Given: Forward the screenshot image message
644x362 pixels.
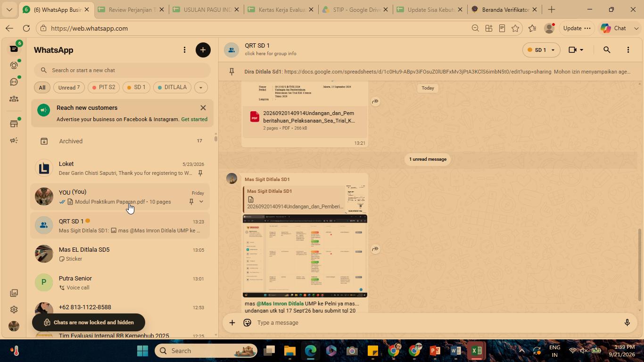Looking at the screenshot, I should coord(375,249).
